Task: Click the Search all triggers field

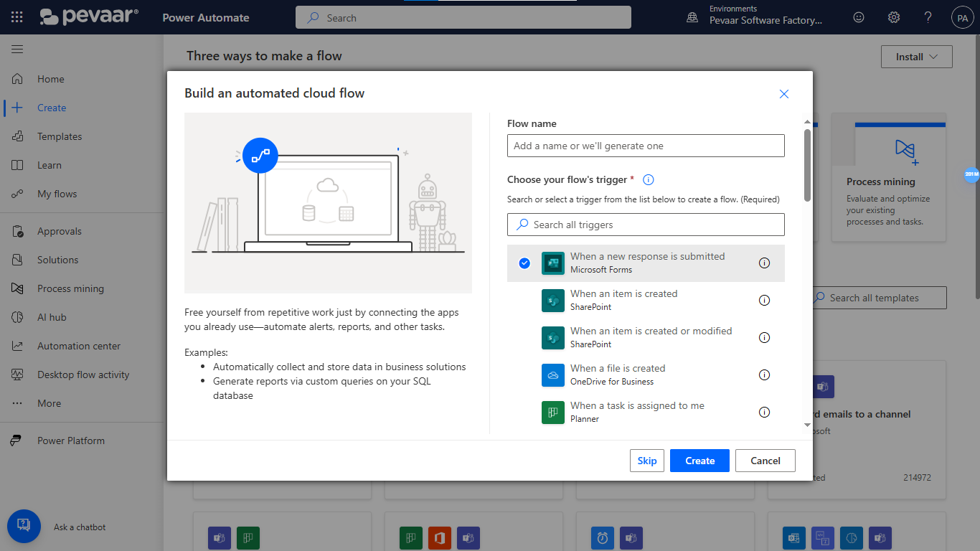Action: pyautogui.click(x=646, y=225)
